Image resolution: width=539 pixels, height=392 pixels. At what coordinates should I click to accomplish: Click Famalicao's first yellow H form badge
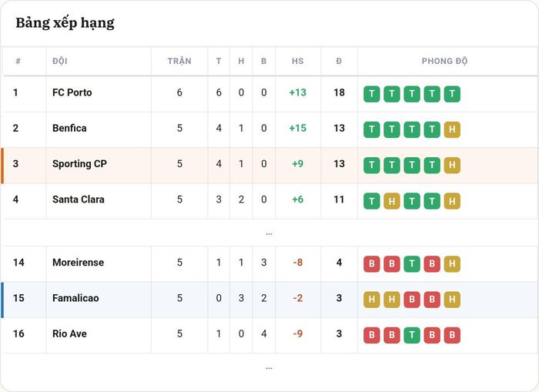tap(372, 300)
